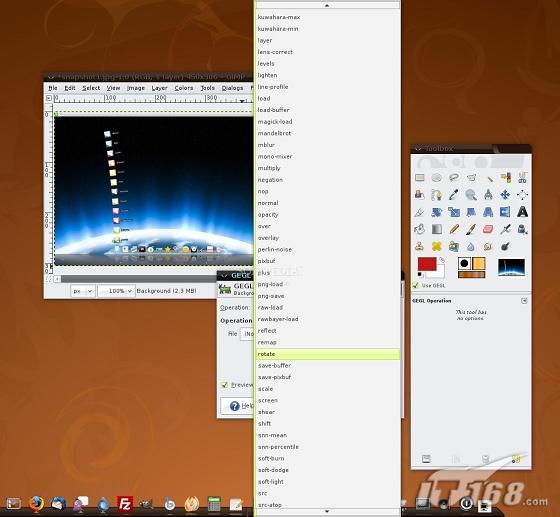Click the white background color swatch
This screenshot has width=560, height=517.
click(439, 273)
